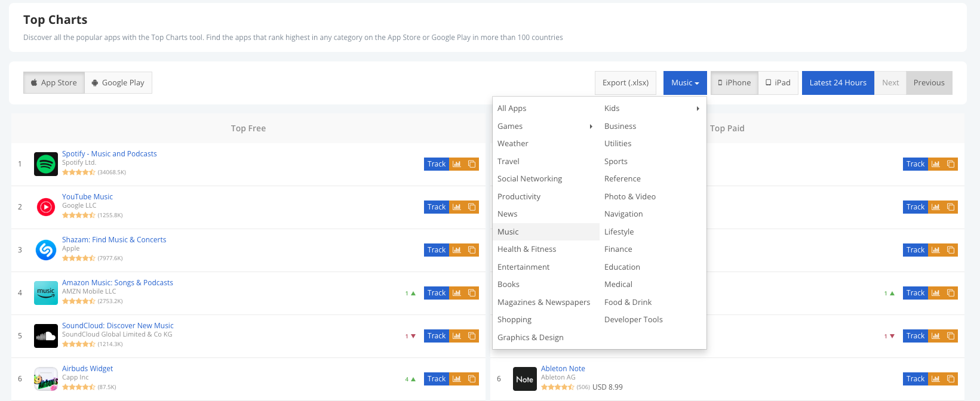Open Shazam: Find Music & Concerts link
The image size is (980, 401).
click(114, 239)
